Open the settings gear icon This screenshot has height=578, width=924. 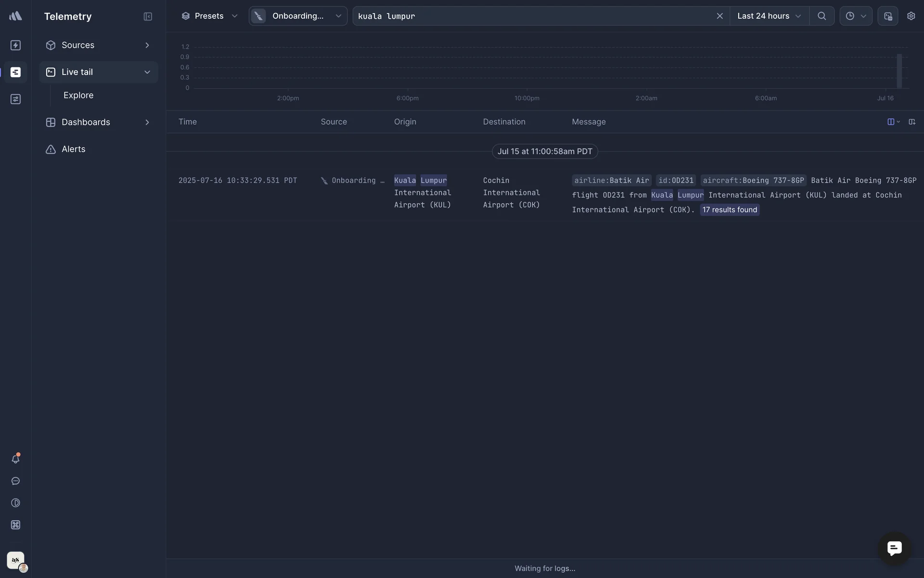tap(911, 16)
